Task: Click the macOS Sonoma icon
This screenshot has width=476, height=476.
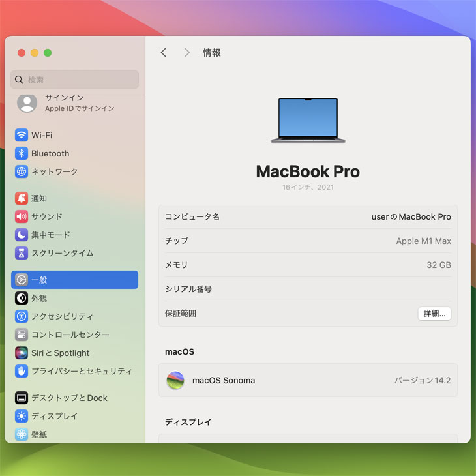Action: (175, 380)
